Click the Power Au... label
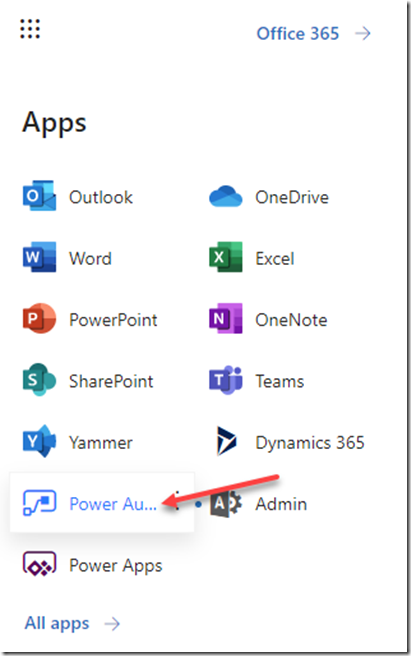 [113, 504]
